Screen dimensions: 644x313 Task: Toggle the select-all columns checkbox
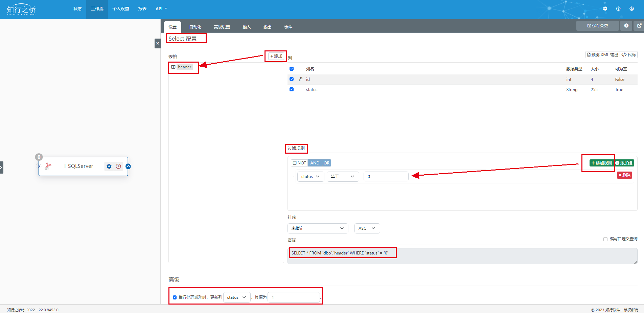(292, 69)
